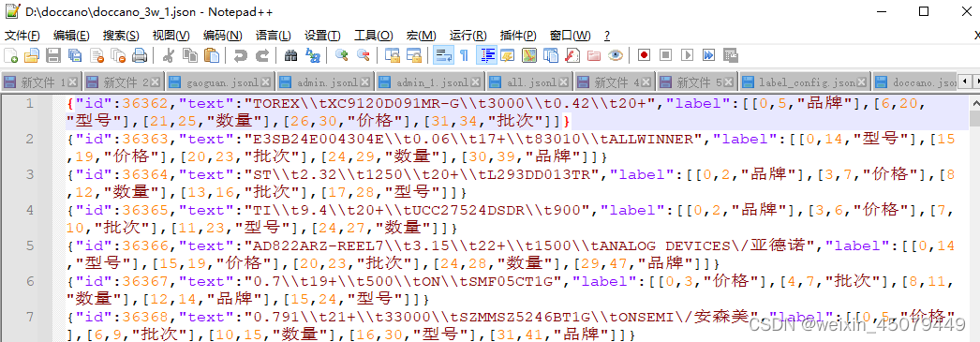Switch to the admin.jsonl tab

coord(325,82)
